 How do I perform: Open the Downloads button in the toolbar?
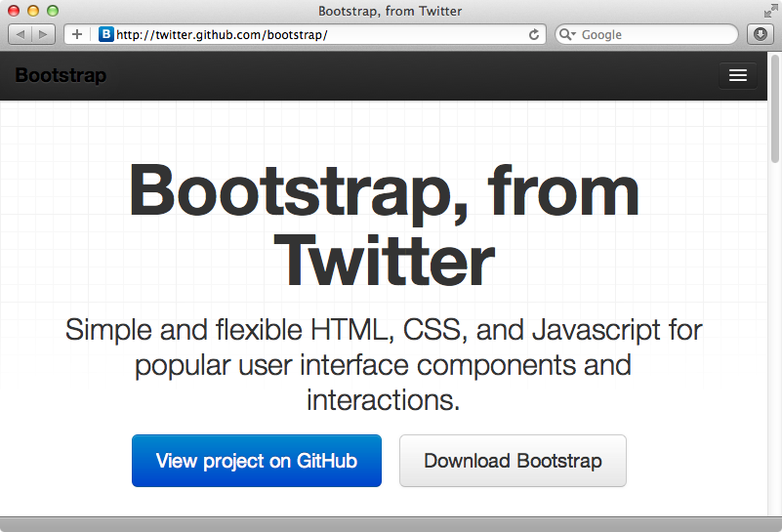click(761, 34)
